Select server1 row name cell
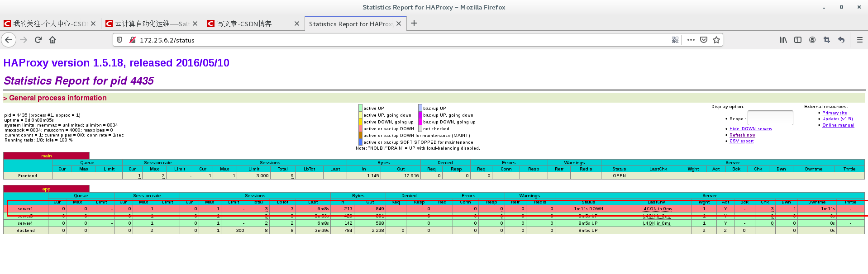This screenshot has width=868, height=274. click(25, 209)
